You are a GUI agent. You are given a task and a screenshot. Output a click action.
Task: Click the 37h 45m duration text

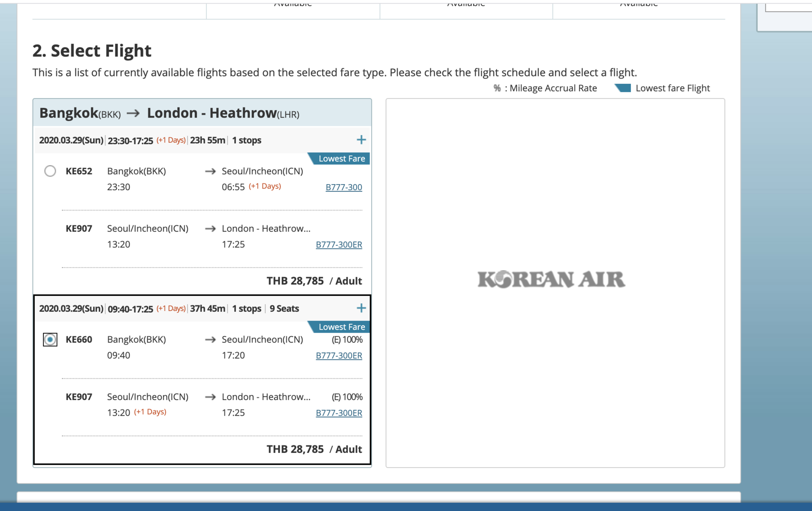tap(208, 308)
